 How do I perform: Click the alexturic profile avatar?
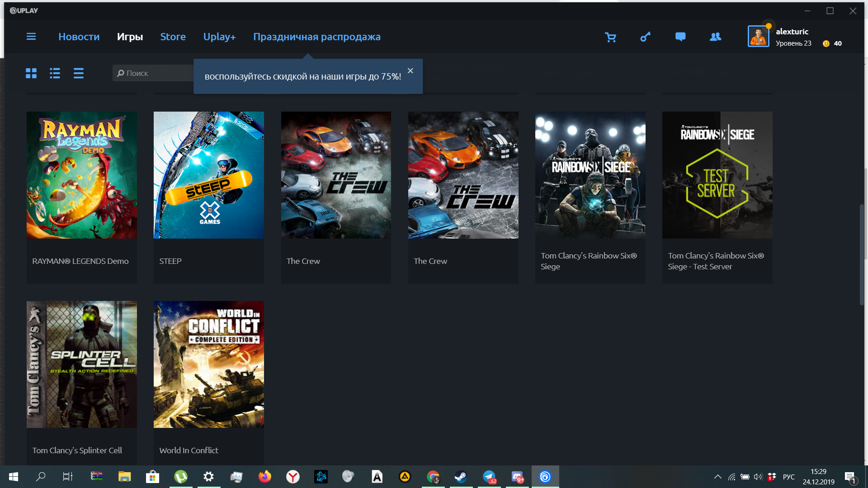(758, 36)
